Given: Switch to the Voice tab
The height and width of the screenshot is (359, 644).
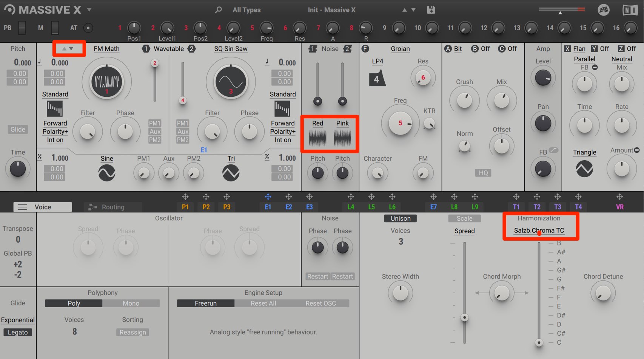Looking at the screenshot, I should [43, 207].
